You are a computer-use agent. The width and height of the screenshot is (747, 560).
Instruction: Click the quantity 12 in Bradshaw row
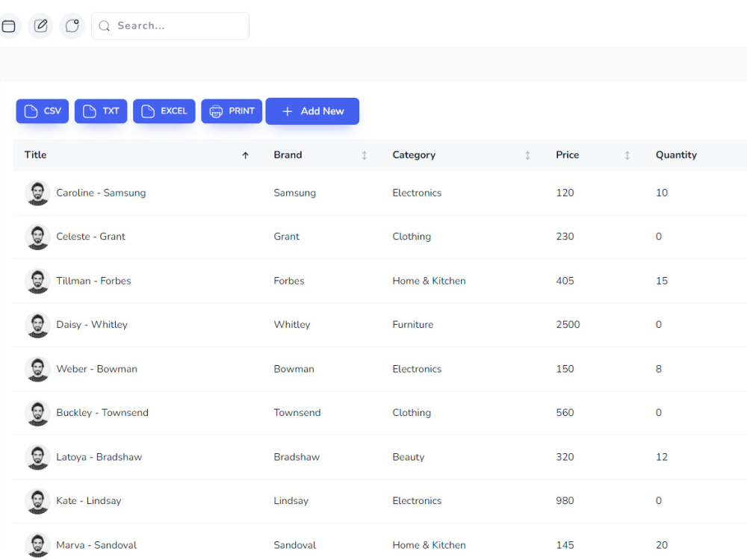[662, 457]
